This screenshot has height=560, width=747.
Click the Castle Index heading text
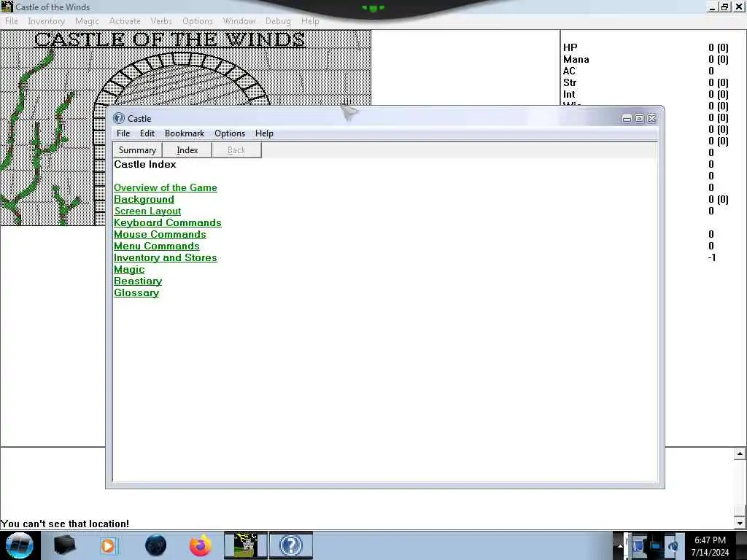pyautogui.click(x=145, y=164)
